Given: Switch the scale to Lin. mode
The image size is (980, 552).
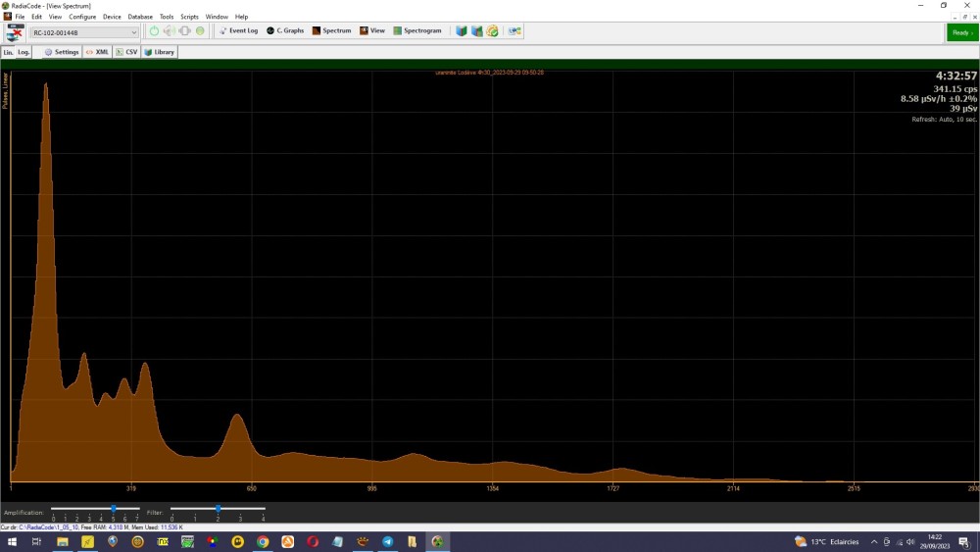Looking at the screenshot, I should 9,52.
